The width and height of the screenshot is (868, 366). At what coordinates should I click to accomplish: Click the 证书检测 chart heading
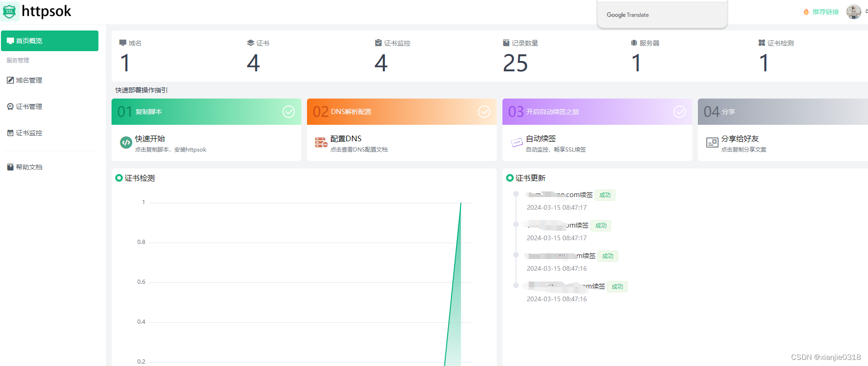click(x=140, y=178)
